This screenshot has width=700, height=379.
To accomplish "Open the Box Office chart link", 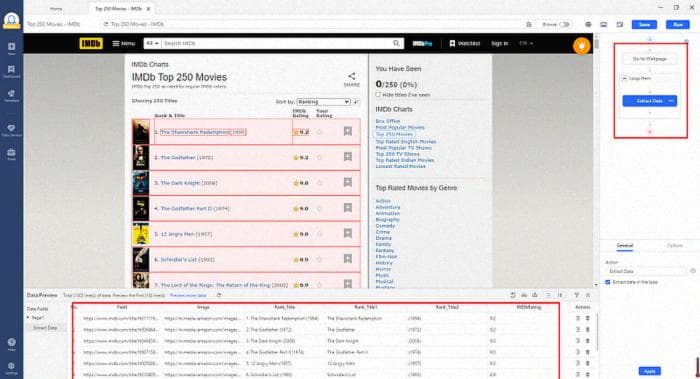I will click(x=388, y=121).
